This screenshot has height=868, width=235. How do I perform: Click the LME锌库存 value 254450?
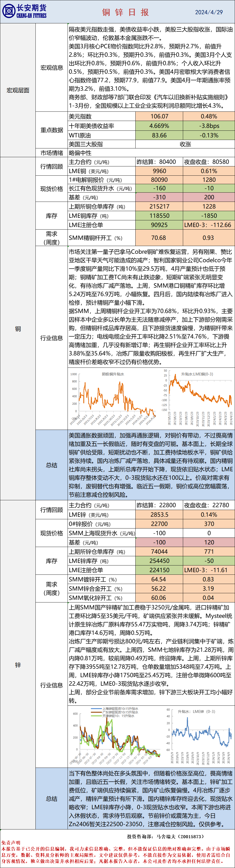point(159,561)
